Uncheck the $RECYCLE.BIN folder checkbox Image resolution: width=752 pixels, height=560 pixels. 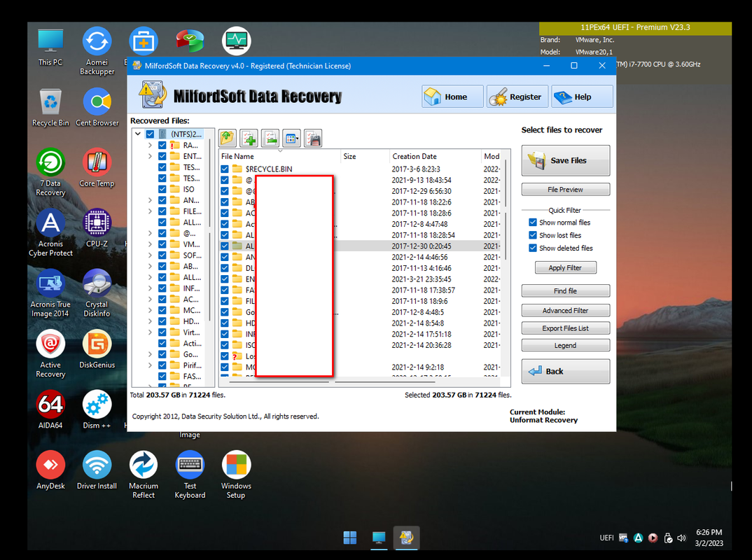click(225, 169)
